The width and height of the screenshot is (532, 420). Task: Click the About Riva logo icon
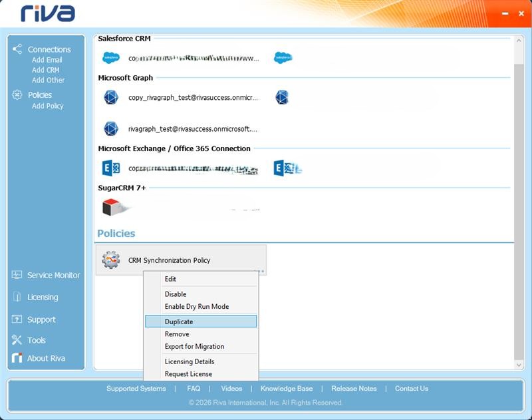(x=17, y=358)
